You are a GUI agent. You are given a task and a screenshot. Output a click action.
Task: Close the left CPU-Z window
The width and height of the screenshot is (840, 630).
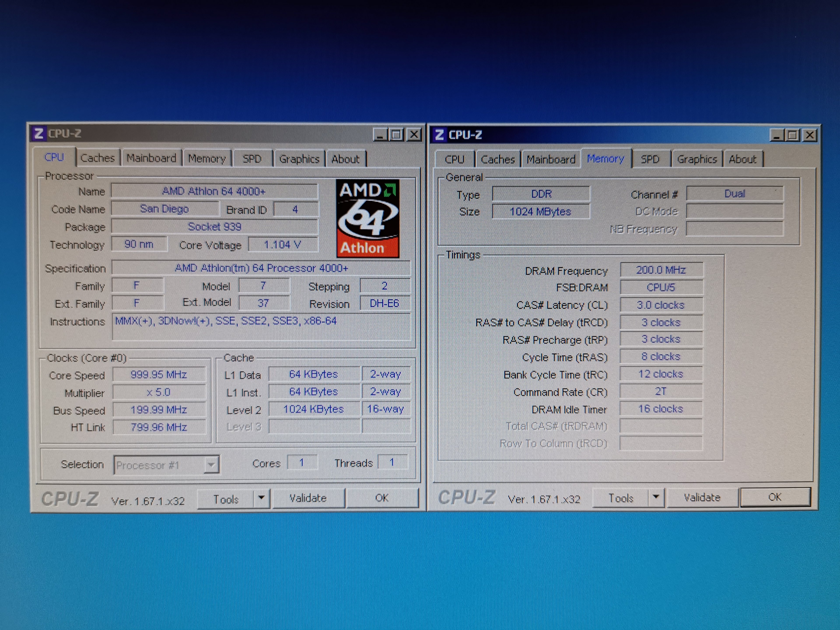pos(414,135)
